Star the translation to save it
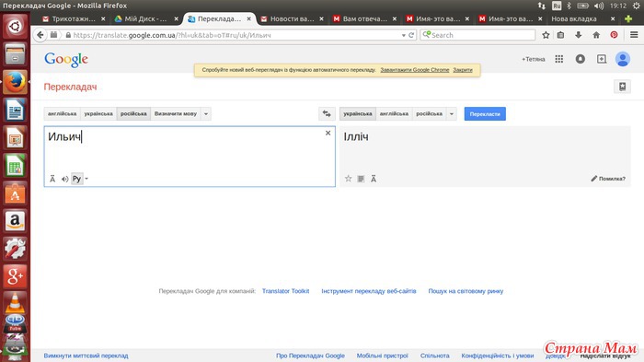This screenshot has width=644, height=362. click(349, 179)
